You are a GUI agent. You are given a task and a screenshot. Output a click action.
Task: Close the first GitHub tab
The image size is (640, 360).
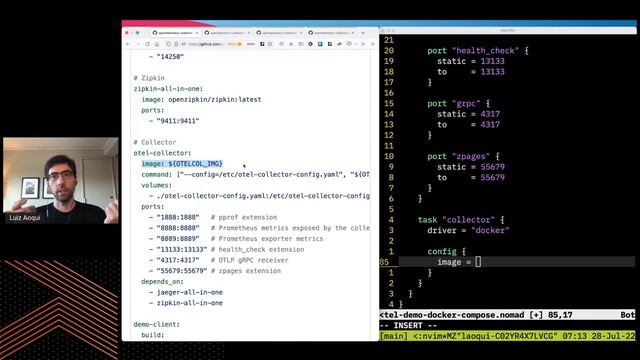(x=197, y=33)
